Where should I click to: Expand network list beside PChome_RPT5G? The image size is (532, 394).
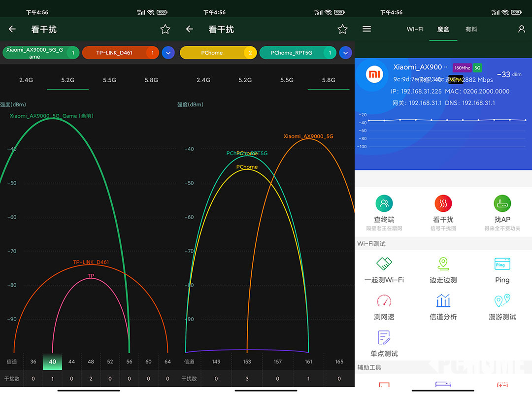[x=345, y=53]
